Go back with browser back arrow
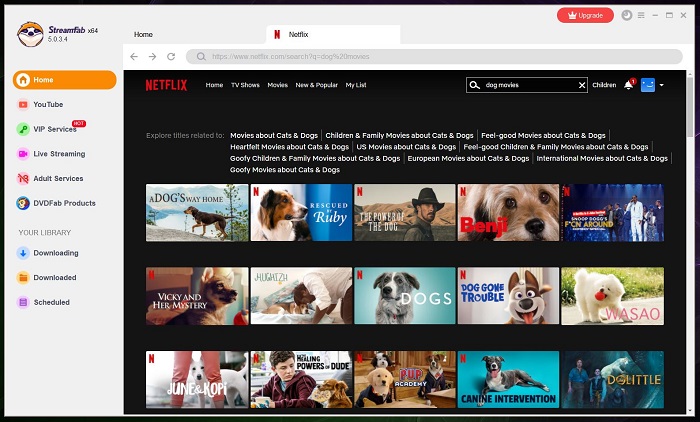The image size is (700, 422). (134, 57)
